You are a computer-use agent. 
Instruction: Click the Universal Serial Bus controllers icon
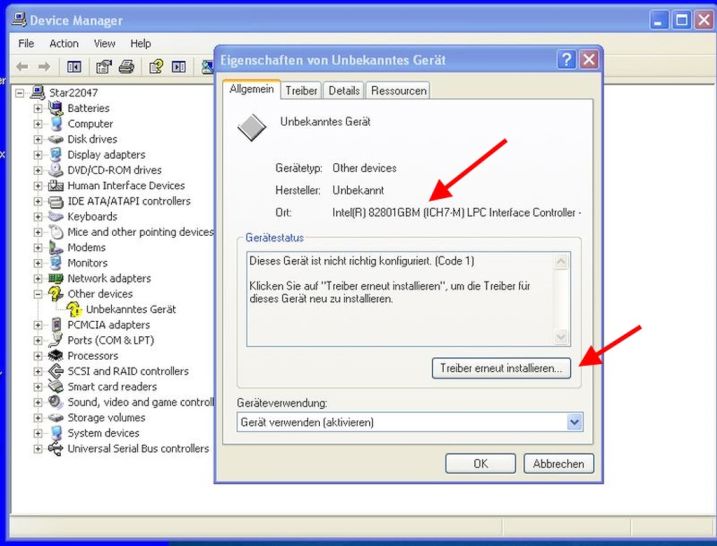(56, 448)
